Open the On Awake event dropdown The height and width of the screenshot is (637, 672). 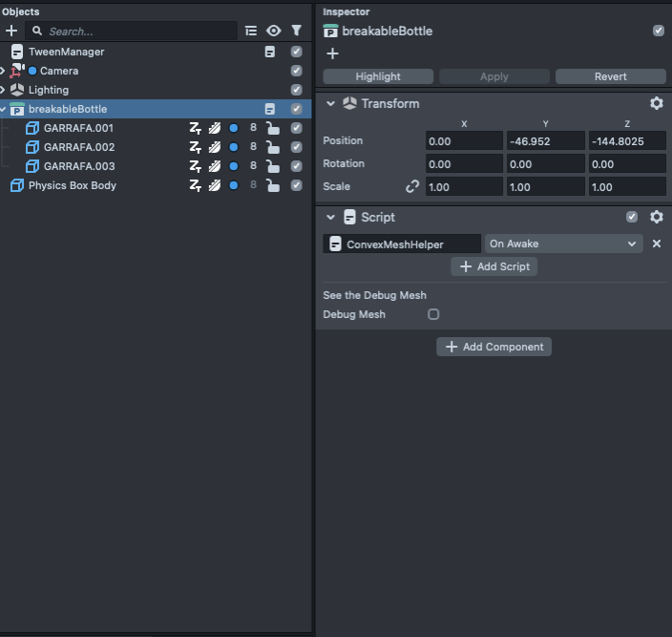[563, 244]
